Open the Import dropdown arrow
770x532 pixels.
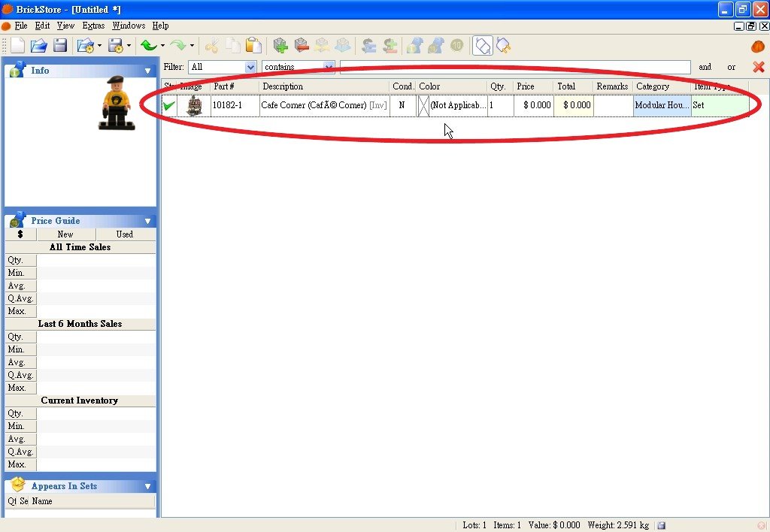pos(100,46)
